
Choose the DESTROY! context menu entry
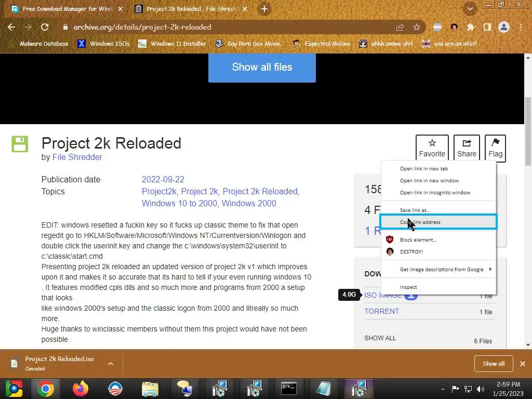438,251
